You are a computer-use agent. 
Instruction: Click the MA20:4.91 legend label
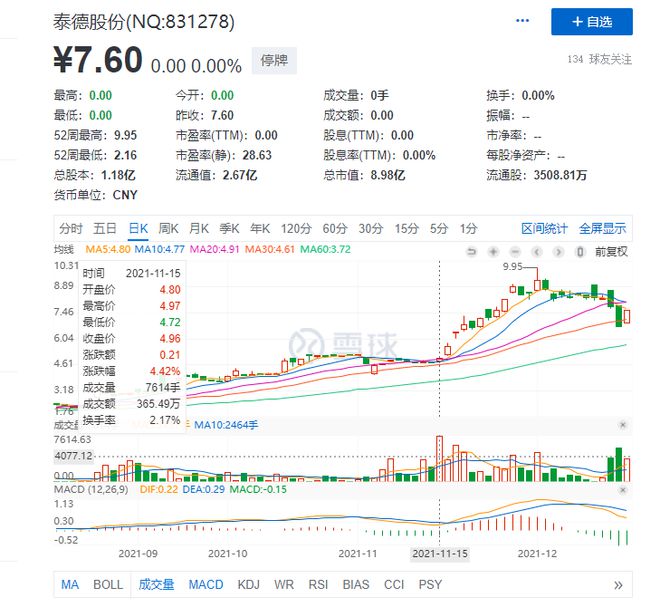(215, 249)
